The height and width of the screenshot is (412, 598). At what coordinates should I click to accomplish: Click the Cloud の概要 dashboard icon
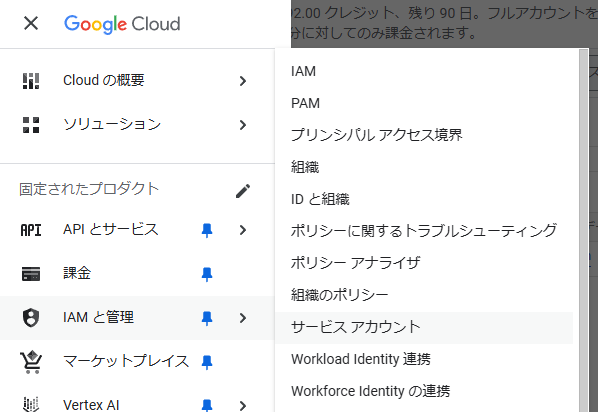tap(31, 81)
